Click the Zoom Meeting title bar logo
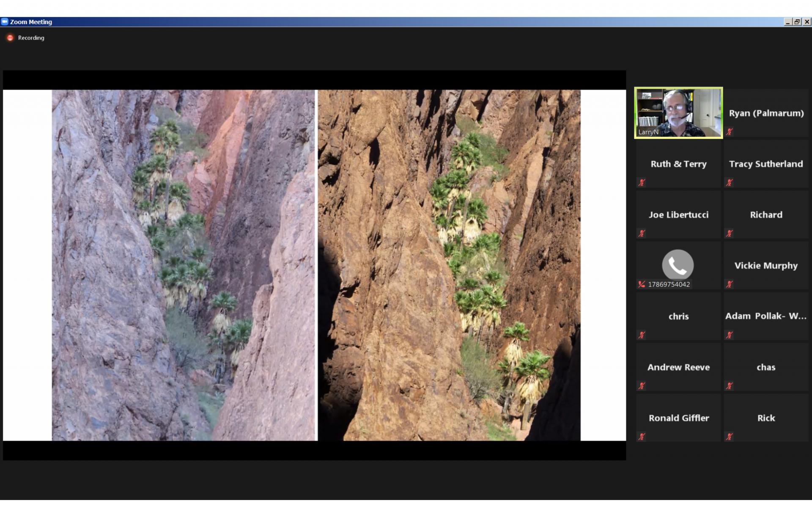This screenshot has width=812, height=517. click(5, 22)
